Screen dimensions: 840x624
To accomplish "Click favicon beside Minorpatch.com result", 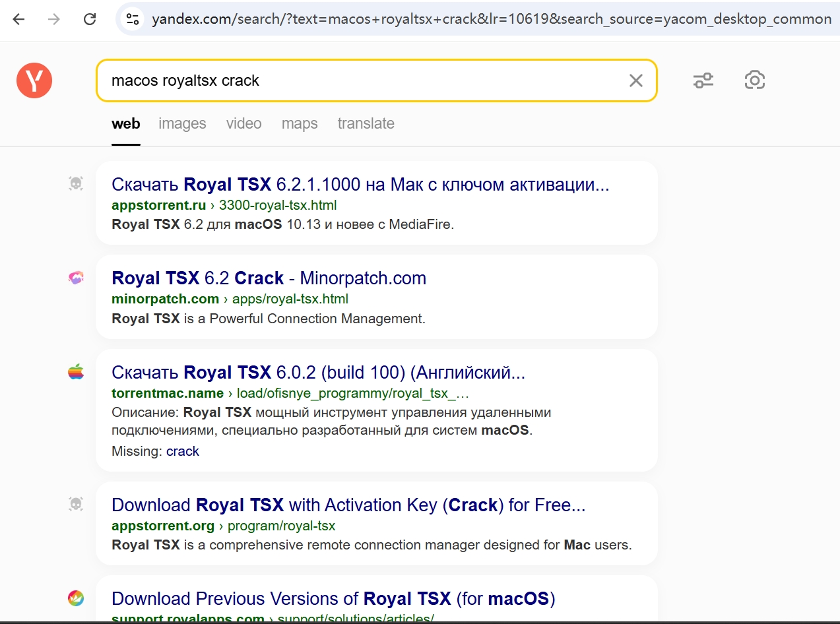I will [x=76, y=278].
